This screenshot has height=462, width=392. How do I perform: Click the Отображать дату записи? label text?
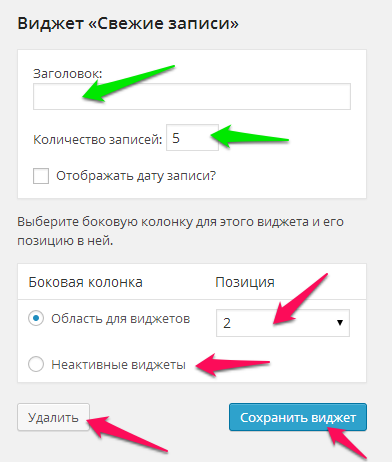click(x=136, y=176)
